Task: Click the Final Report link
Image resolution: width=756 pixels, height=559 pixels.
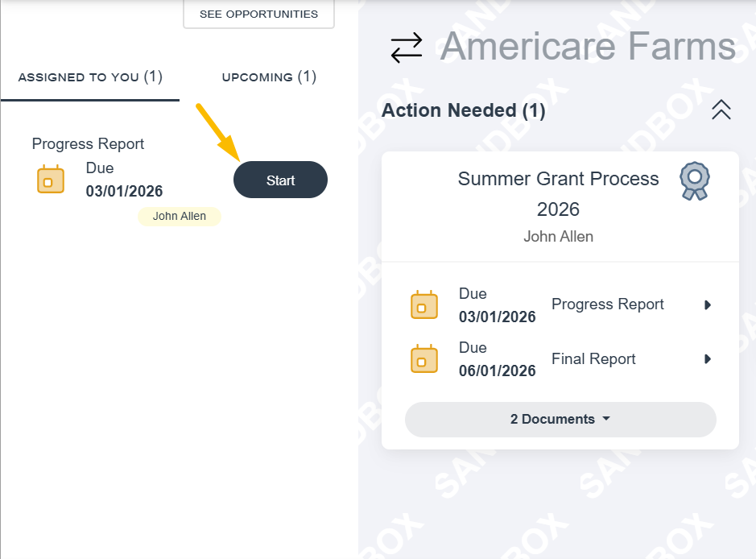Action: [593, 359]
